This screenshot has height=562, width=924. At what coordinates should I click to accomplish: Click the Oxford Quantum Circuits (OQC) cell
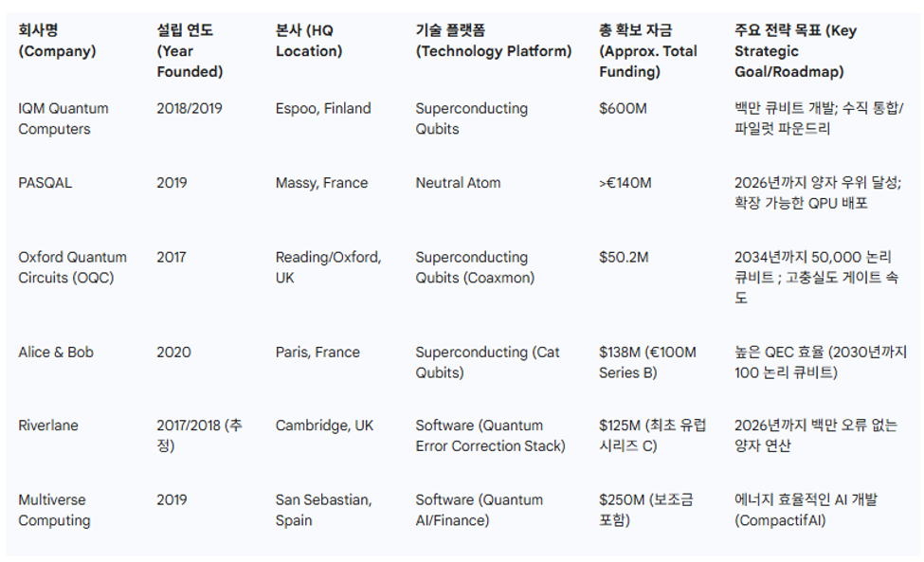coord(72,267)
